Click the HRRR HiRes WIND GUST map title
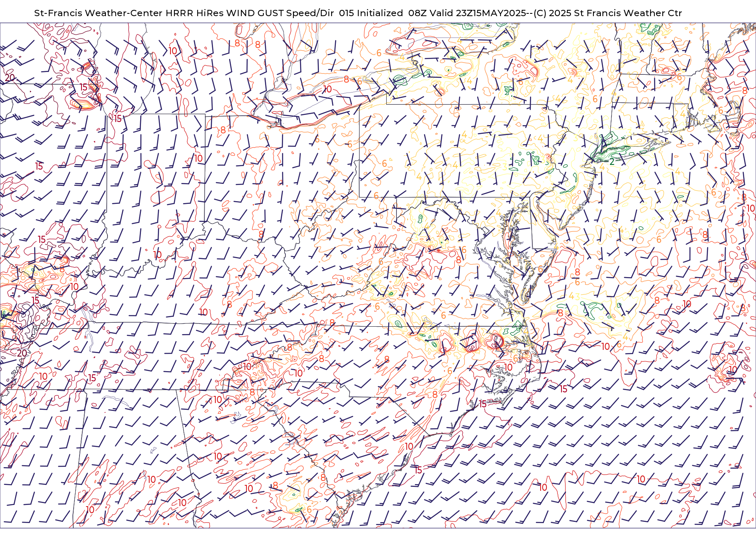Screen dimensions: 756x551 [358, 13]
